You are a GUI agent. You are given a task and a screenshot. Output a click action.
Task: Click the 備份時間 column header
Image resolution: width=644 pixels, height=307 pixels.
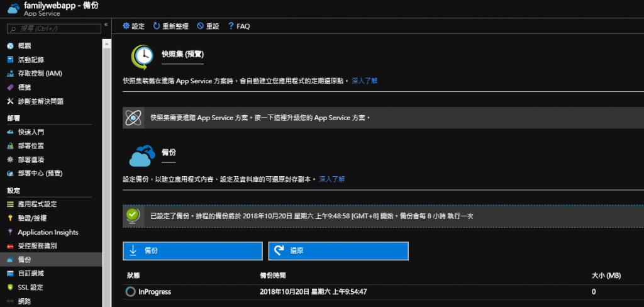point(273,275)
